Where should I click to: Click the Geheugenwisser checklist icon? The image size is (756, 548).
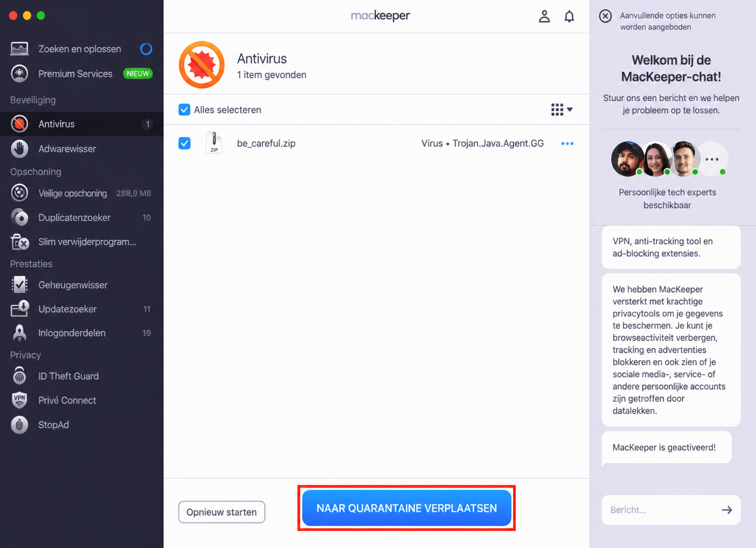[20, 285]
